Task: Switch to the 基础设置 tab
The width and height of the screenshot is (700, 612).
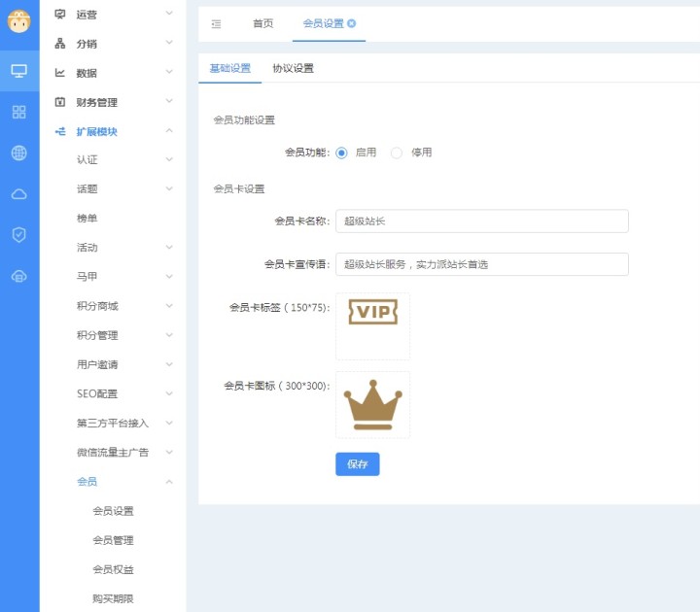Action: point(229,68)
